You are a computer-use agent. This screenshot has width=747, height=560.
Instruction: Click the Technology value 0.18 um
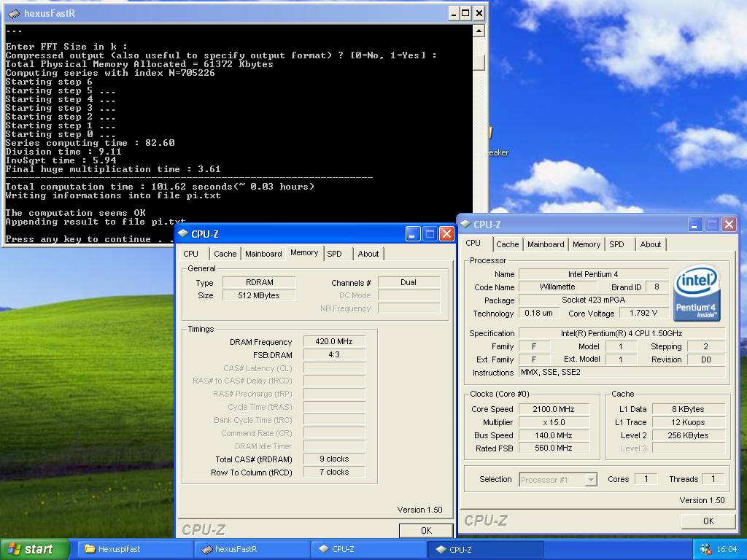[538, 313]
